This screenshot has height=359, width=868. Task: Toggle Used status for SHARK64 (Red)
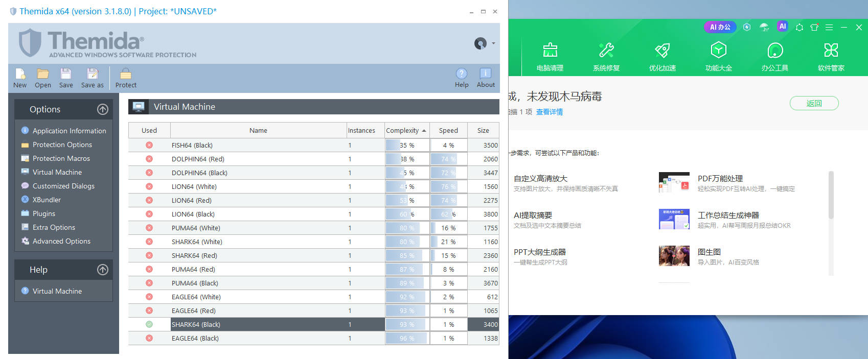click(x=149, y=255)
